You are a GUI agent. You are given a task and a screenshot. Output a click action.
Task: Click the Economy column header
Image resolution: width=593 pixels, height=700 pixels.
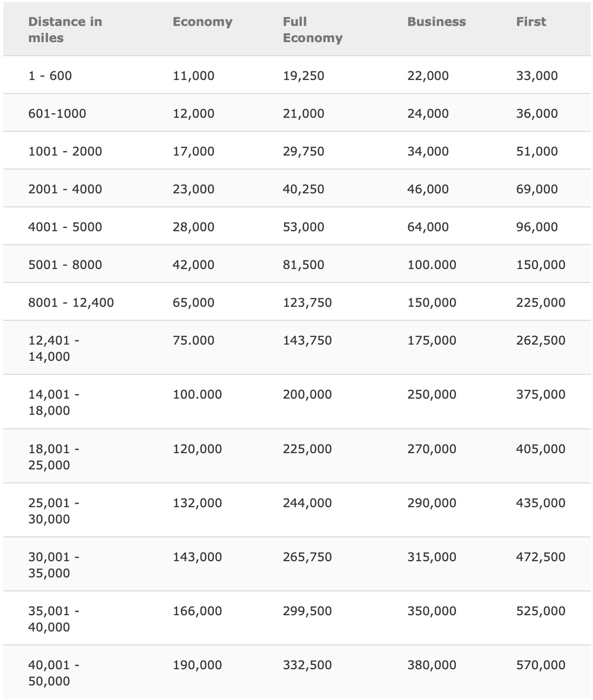point(202,22)
